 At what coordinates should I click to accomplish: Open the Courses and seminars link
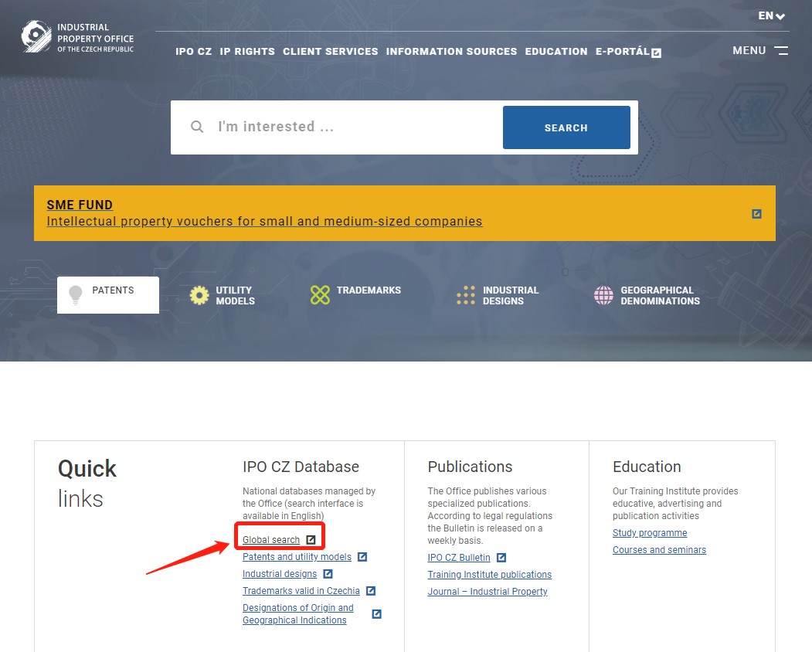pos(659,550)
